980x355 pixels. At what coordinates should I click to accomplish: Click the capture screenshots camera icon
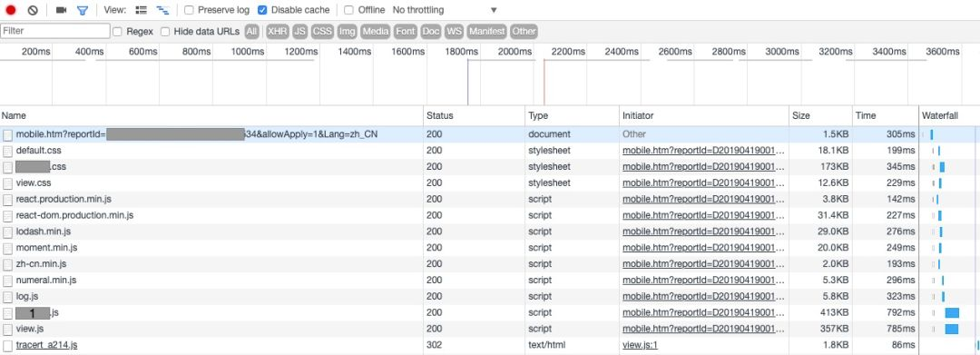click(62, 10)
